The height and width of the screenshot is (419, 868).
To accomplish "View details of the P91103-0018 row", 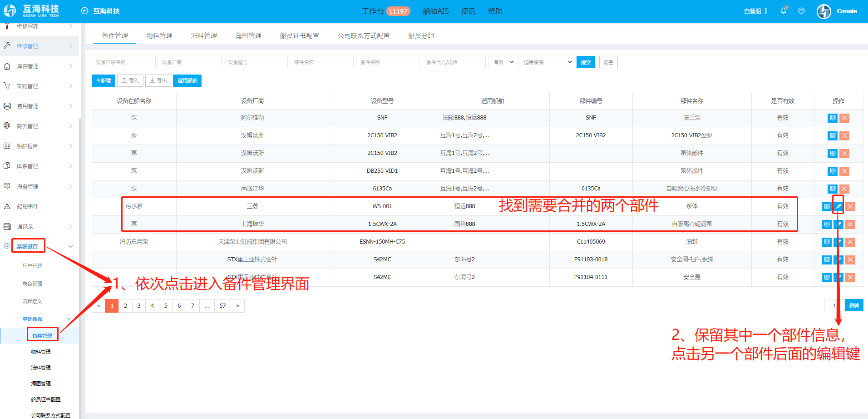I will click(x=827, y=260).
